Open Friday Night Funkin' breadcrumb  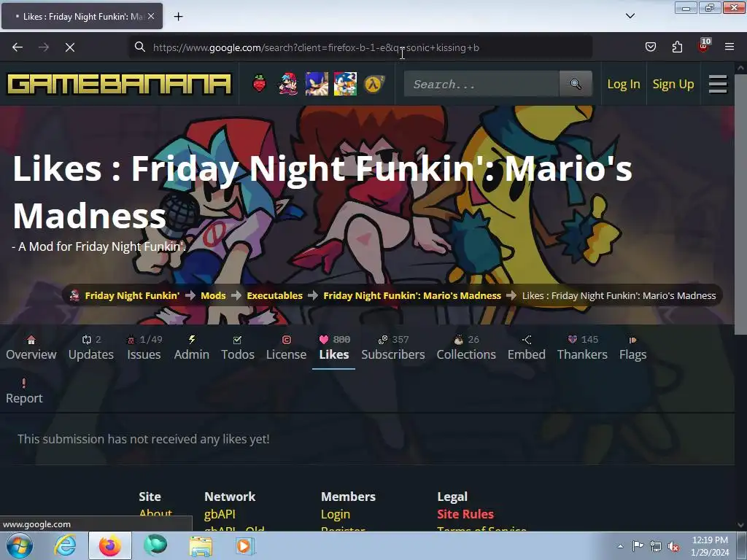(x=132, y=295)
